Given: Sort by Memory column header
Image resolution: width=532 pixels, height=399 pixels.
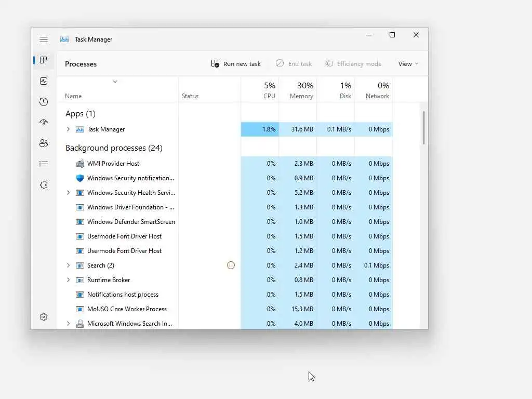Looking at the screenshot, I should pos(298,90).
